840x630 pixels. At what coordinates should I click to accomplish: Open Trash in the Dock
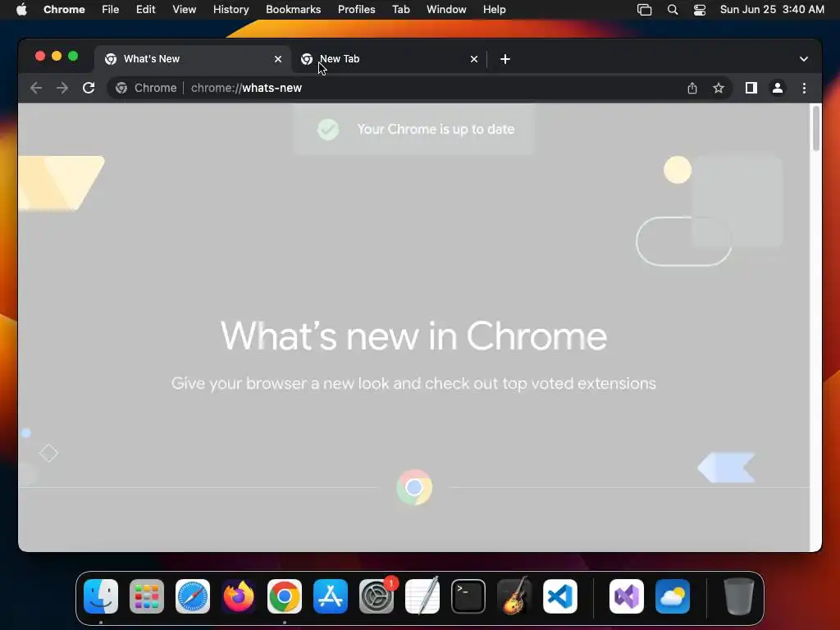click(739, 596)
